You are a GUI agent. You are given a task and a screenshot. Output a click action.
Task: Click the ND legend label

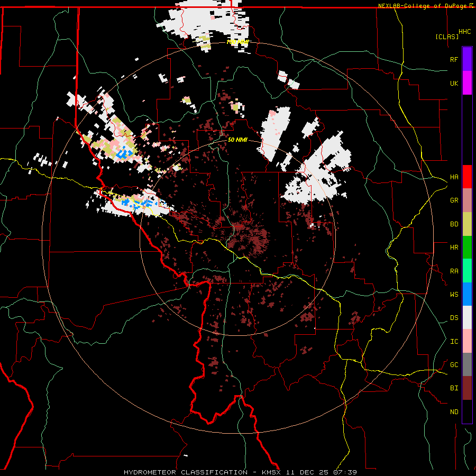pyautogui.click(x=454, y=412)
